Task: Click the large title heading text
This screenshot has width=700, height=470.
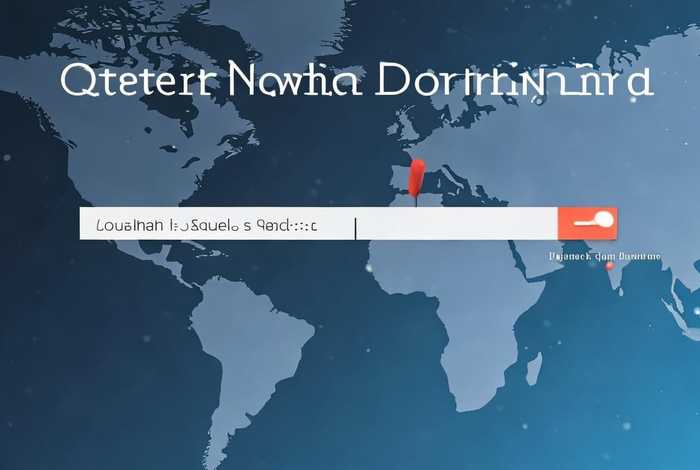Action: click(357, 81)
